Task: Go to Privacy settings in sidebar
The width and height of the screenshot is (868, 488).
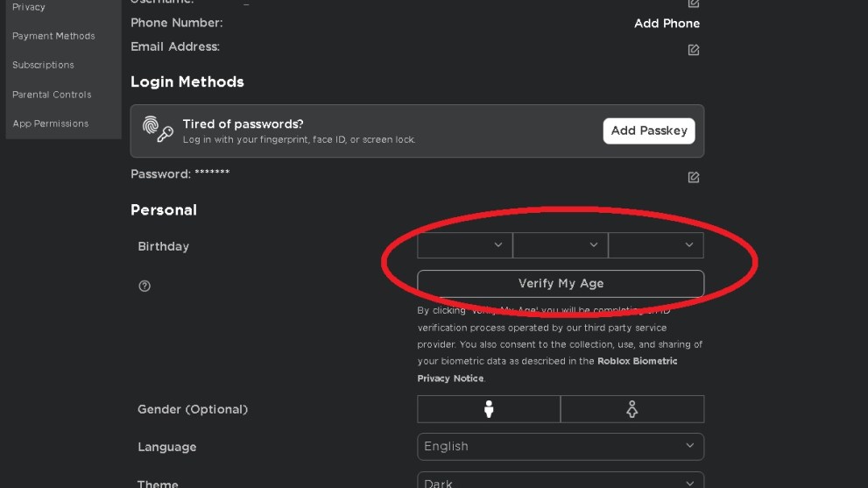Action: [29, 7]
